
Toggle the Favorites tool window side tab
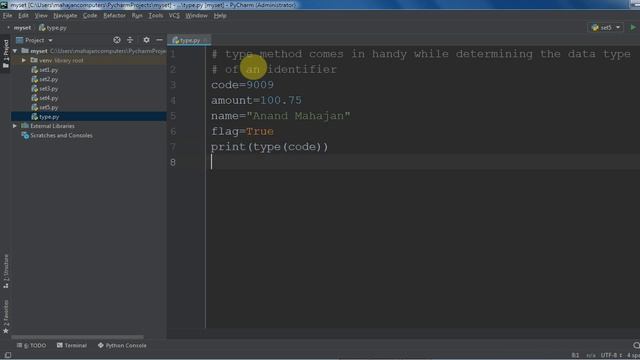6,316
